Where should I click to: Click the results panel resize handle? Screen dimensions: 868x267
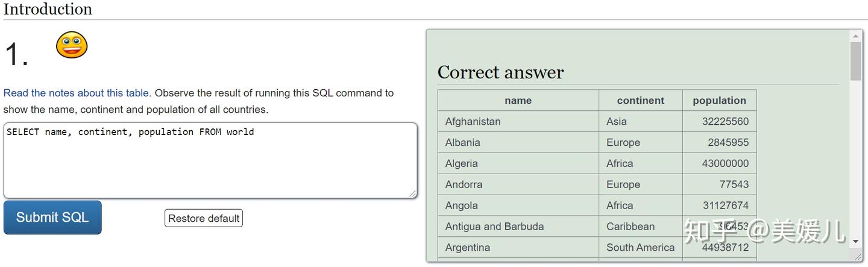(857, 257)
